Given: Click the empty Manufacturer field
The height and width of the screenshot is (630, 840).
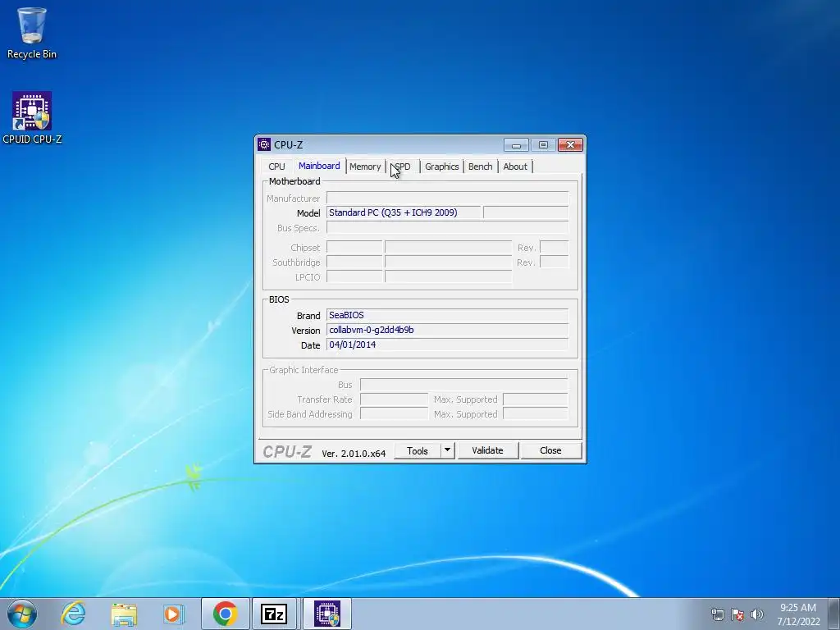Looking at the screenshot, I should coord(447,199).
